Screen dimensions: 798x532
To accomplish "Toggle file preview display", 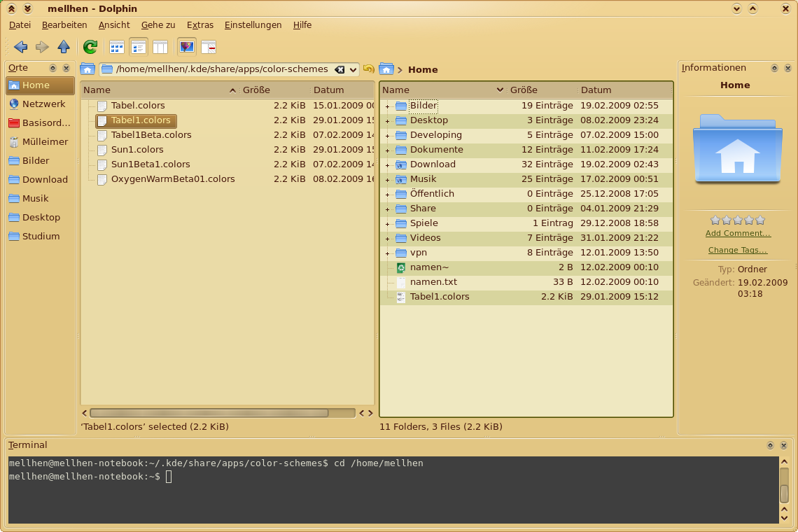I will pyautogui.click(x=187, y=48).
